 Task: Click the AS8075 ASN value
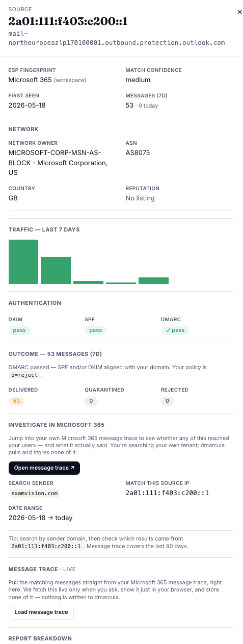138,152
